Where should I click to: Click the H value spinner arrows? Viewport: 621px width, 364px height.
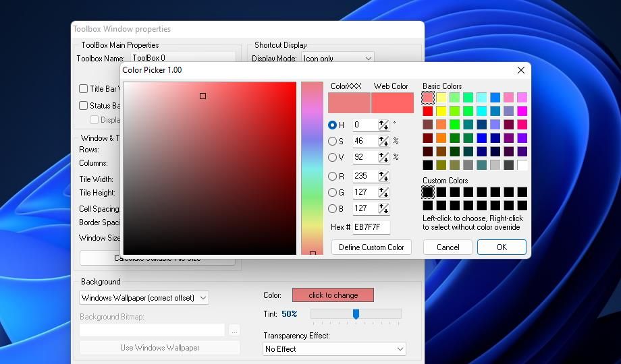[383, 125]
